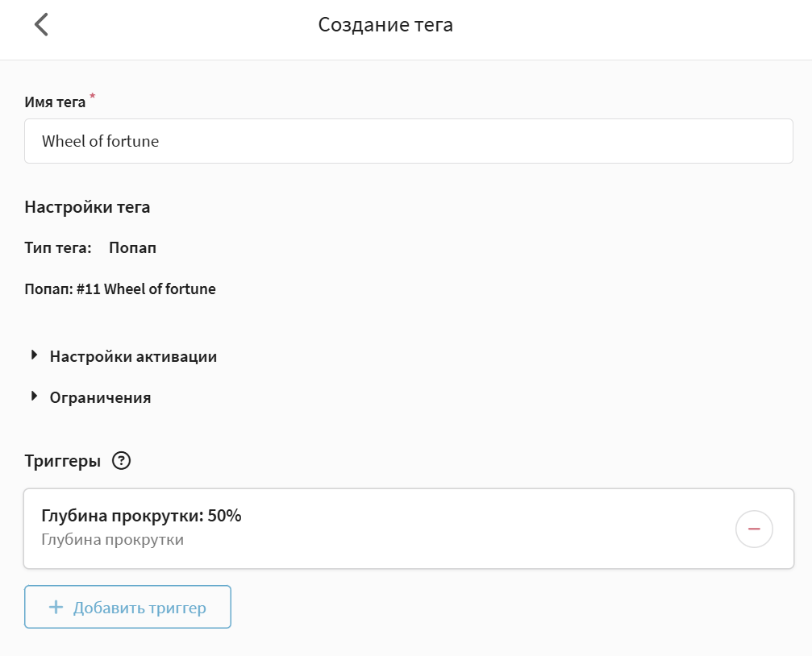Click the Попап: #11 Wheel of fortune text
The height and width of the screenshot is (656, 812).
(120, 289)
